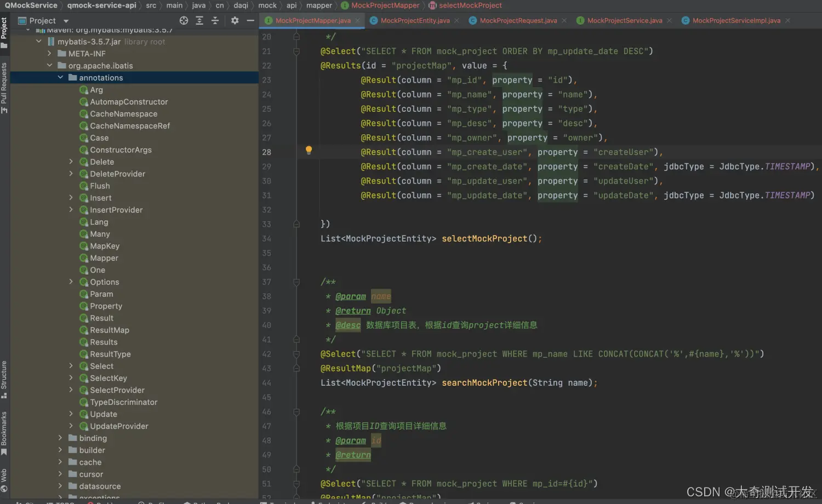This screenshot has width=822, height=504.
Task: Click the locate/select opened file icon
Action: [x=184, y=20]
